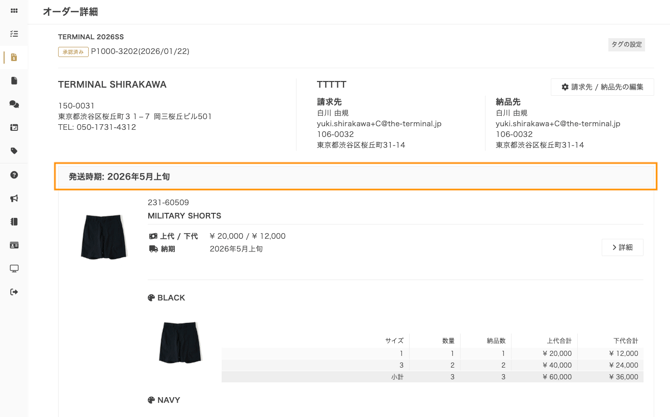Click the 承認済み status badge

(x=73, y=52)
